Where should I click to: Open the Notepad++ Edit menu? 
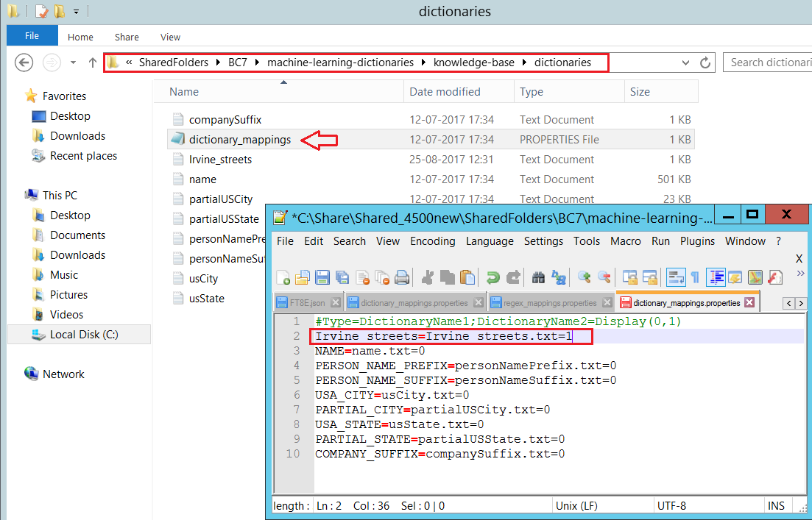pos(314,241)
